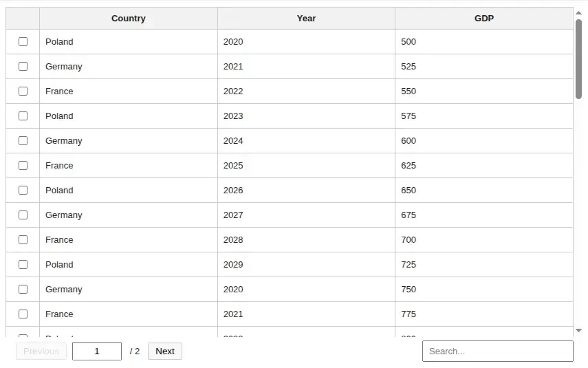Sort by the Country column header
The image size is (588, 368).
[129, 19]
